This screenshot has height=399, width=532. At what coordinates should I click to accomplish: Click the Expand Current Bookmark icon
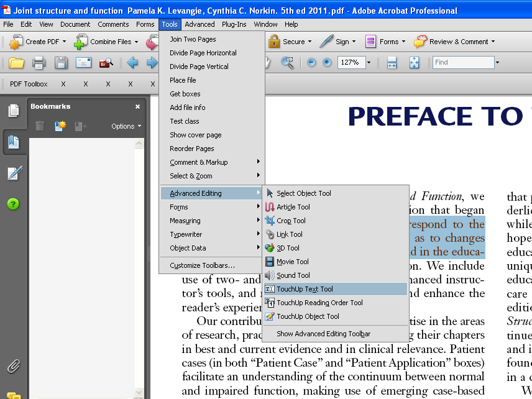click(x=81, y=126)
